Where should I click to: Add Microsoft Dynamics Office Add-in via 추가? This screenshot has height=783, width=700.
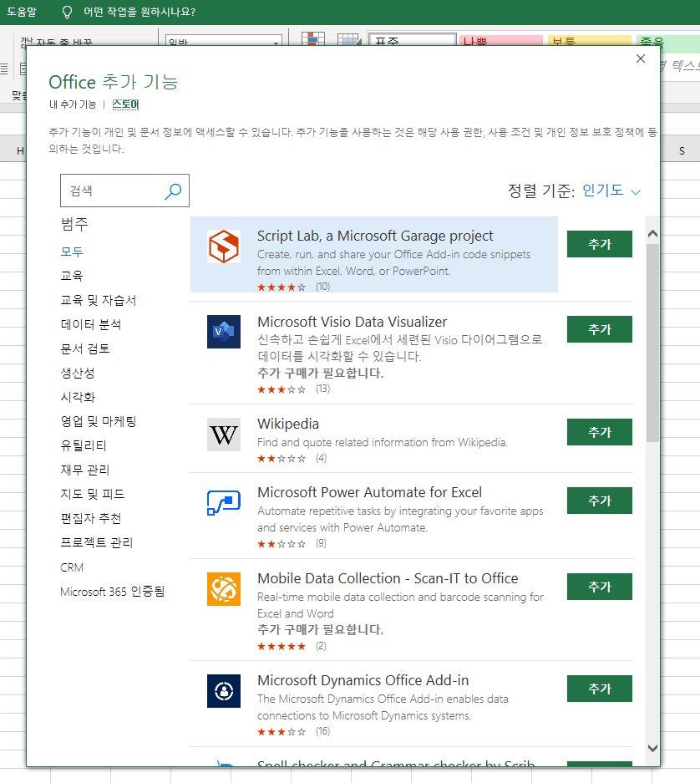[x=600, y=689]
